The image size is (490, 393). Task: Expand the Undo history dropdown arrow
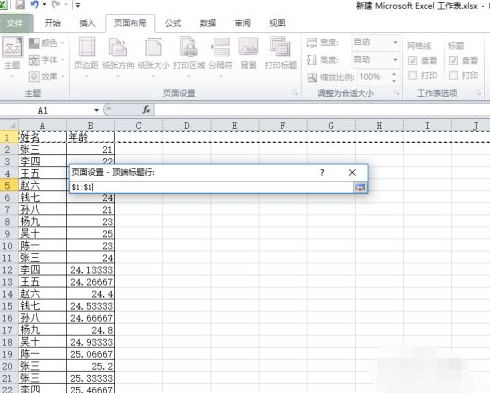coord(44,5)
